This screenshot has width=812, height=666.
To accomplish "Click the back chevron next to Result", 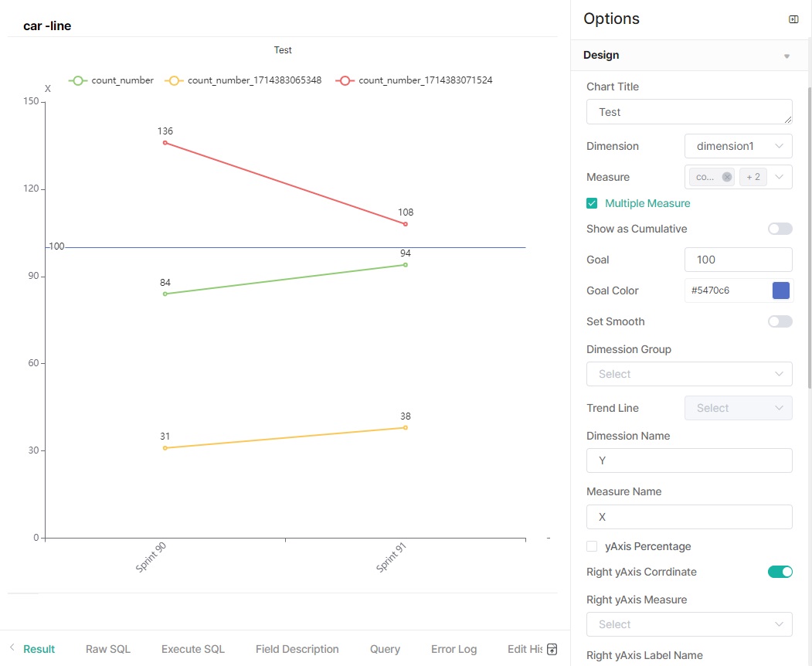I will coord(11,649).
